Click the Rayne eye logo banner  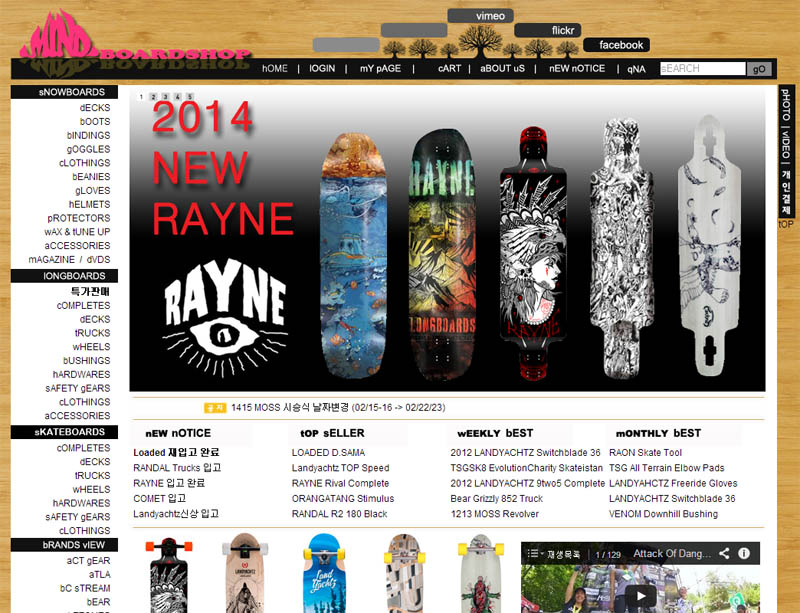pos(224,319)
